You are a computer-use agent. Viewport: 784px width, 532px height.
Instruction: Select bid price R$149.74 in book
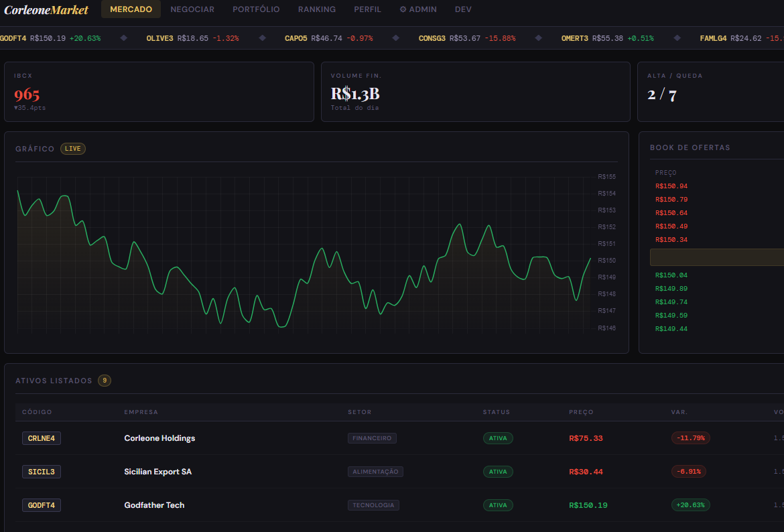(x=671, y=302)
